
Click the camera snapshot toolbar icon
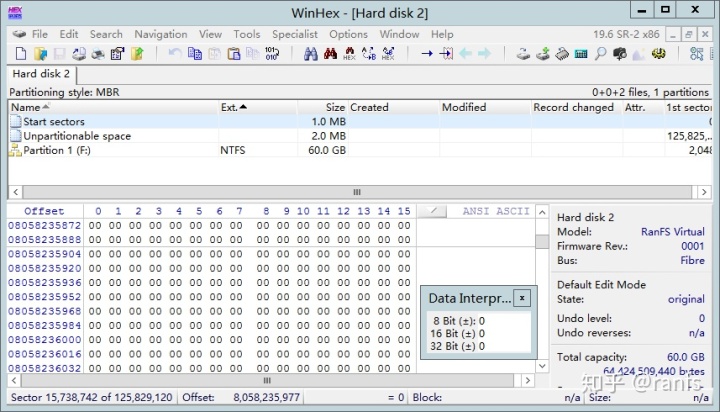click(620, 54)
